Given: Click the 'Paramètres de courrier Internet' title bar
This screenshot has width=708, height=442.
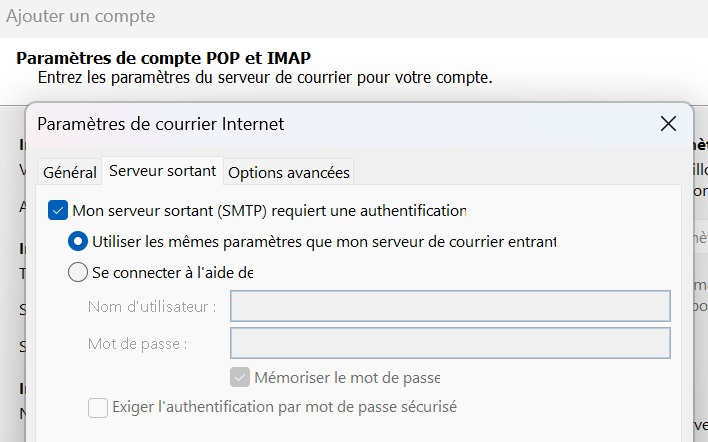Looking at the screenshot, I should point(300,125).
